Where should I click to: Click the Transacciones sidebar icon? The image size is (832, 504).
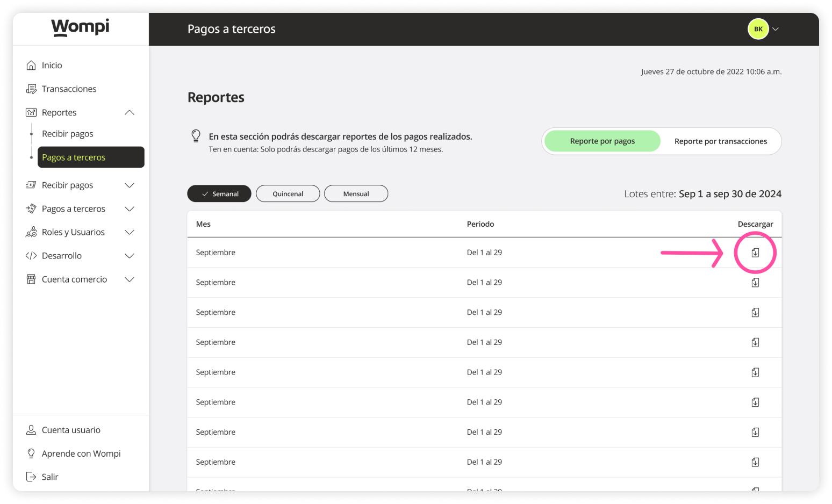tap(31, 89)
